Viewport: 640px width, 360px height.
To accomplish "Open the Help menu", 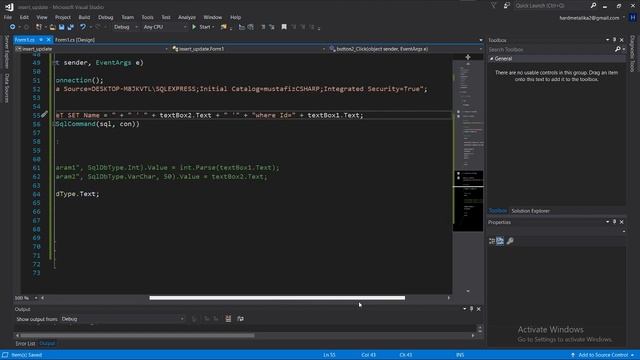I will pyautogui.click(x=235, y=17).
